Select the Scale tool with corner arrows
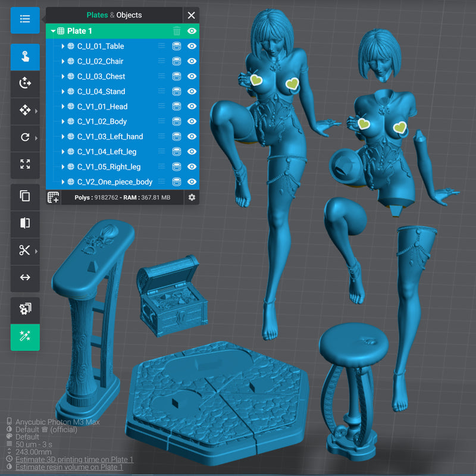The width and height of the screenshot is (476, 476). coord(25,164)
